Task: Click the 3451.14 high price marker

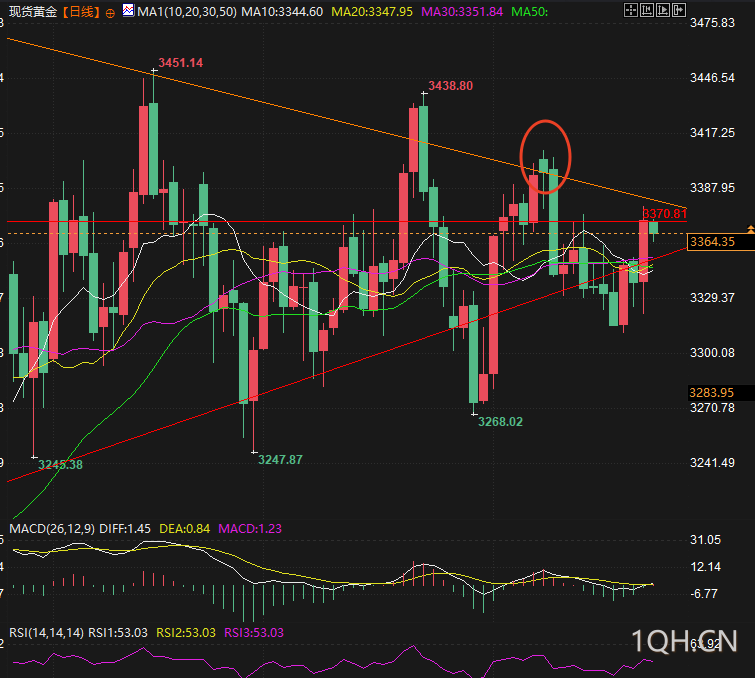Action: click(x=181, y=63)
